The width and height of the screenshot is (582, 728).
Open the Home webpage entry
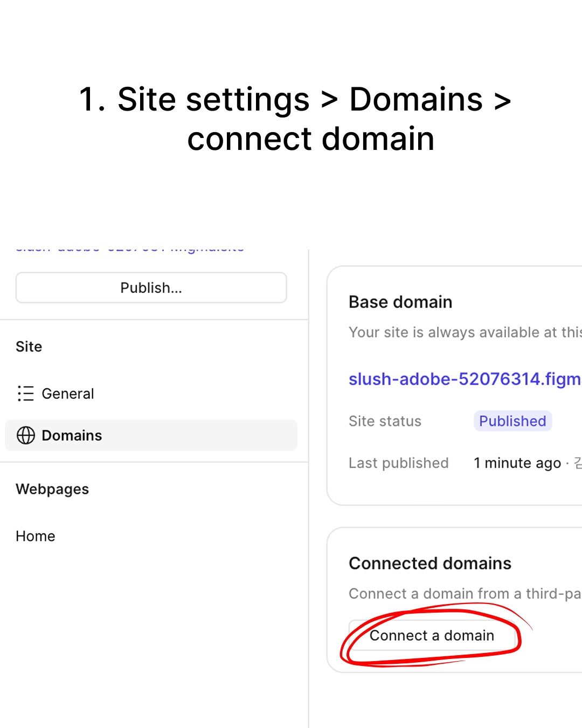click(36, 536)
